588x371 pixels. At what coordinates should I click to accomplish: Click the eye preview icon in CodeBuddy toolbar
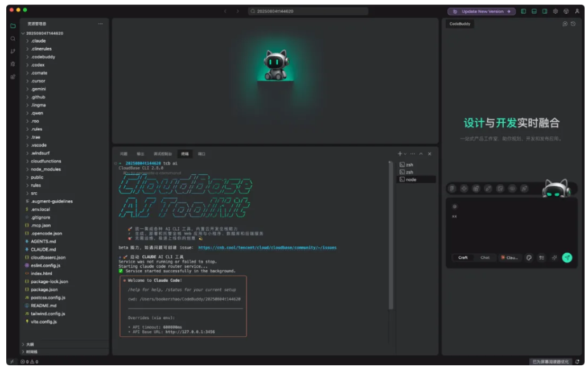tap(512, 189)
